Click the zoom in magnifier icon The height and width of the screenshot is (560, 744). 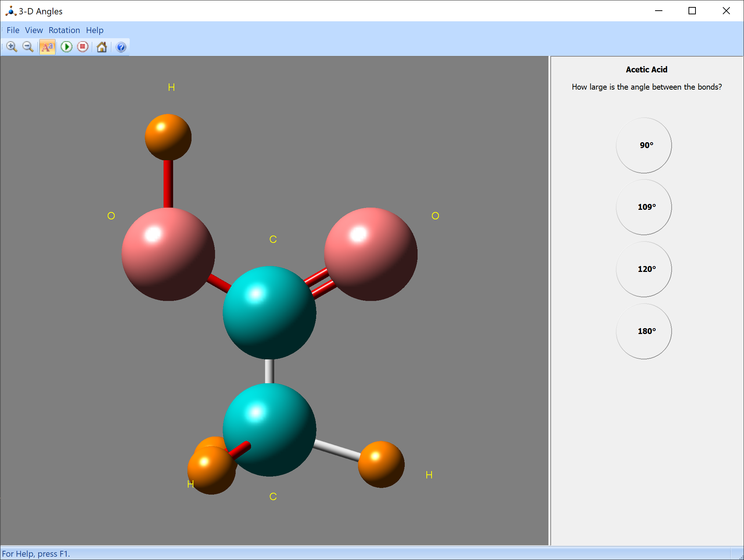(x=12, y=47)
